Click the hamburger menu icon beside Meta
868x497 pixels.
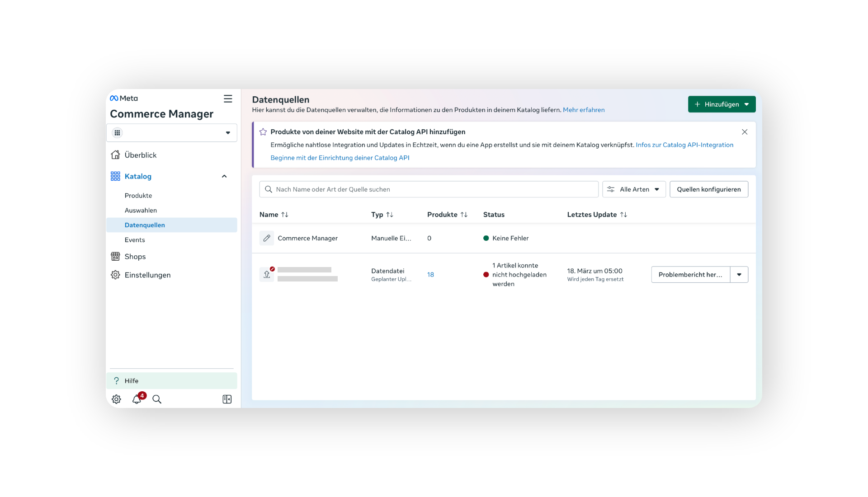(x=228, y=98)
